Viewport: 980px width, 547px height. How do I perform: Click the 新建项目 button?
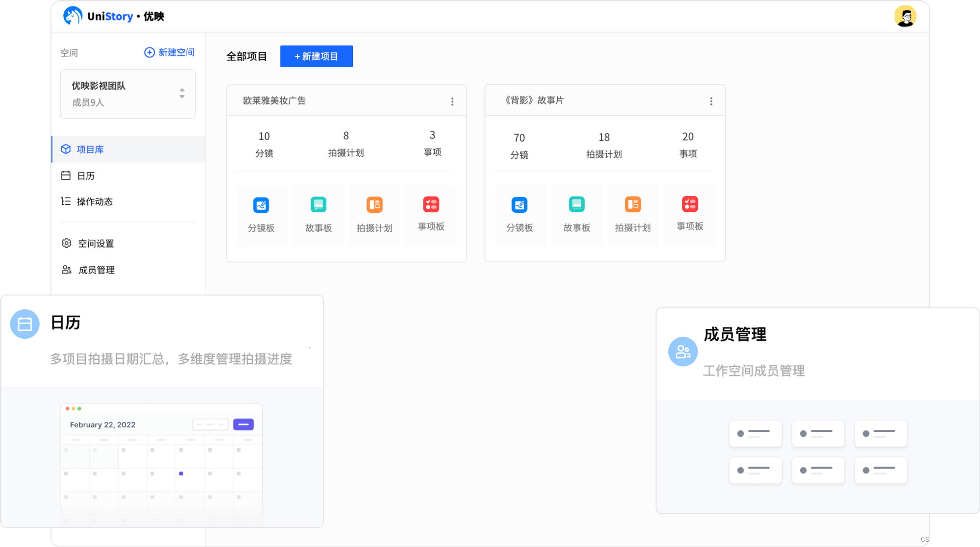pyautogui.click(x=316, y=56)
